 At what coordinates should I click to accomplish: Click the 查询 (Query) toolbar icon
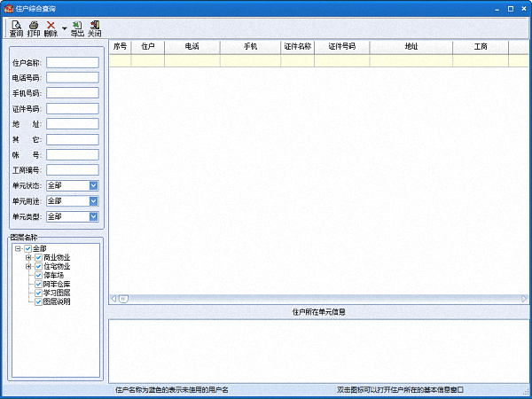tap(16, 28)
